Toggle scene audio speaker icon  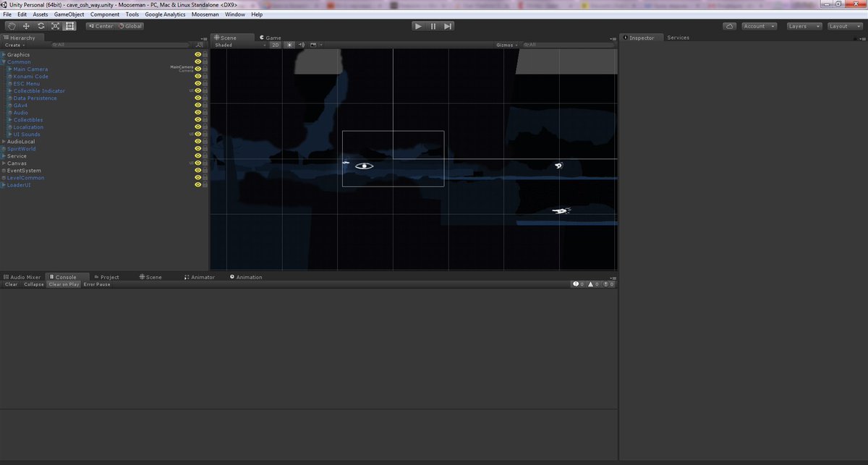click(302, 45)
